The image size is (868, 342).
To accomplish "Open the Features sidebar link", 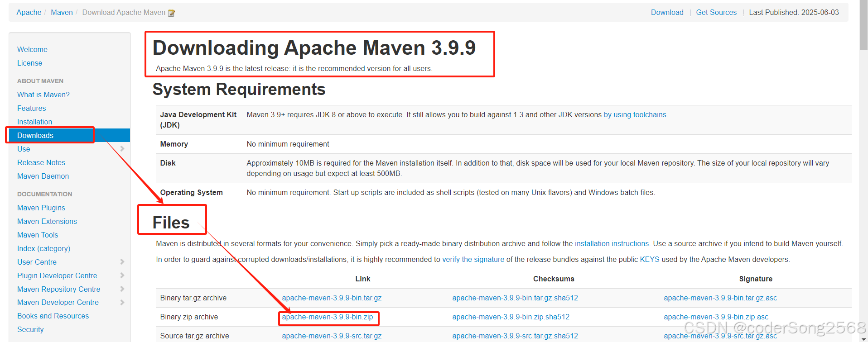I will click(32, 108).
